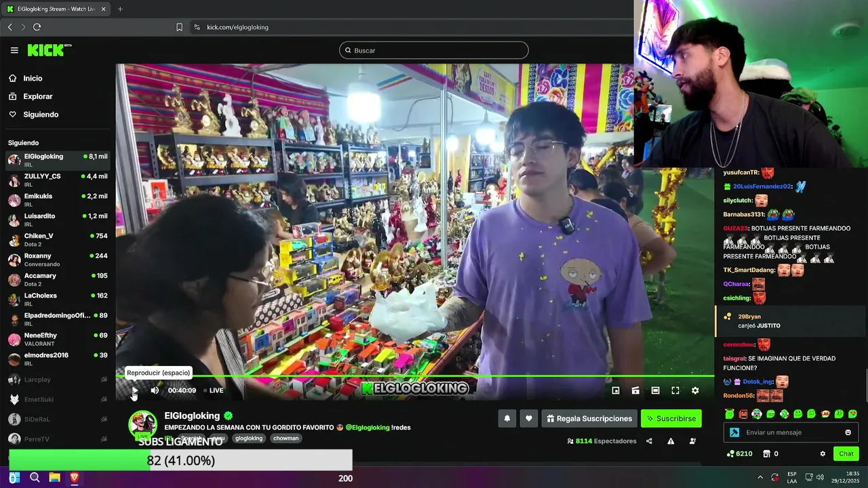The width and height of the screenshot is (868, 488).
Task: Open Emikukis channel from following list
Action: (58, 200)
